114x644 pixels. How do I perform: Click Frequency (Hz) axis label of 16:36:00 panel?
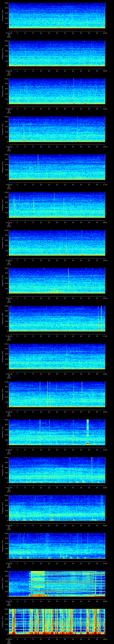(x=3, y=546)
